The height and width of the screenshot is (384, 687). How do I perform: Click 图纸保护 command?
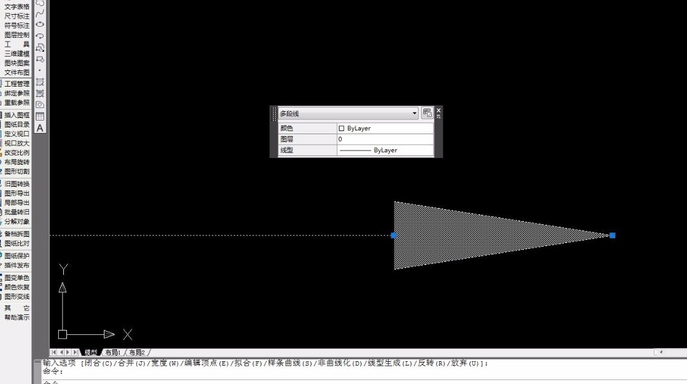(x=16, y=256)
